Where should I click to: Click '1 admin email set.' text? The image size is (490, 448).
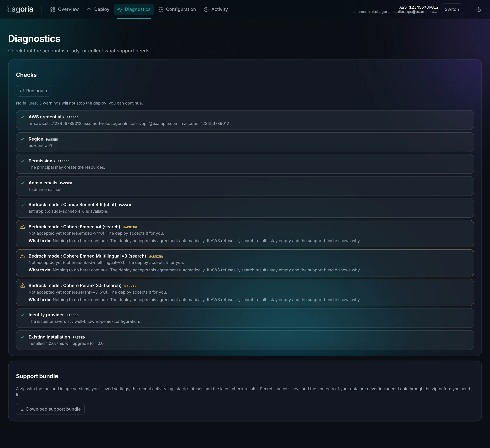click(45, 189)
